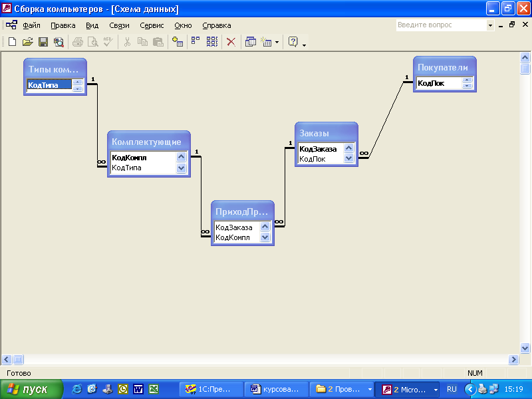Open the toolbar options arrow after Help
532x399 pixels.
point(304,45)
